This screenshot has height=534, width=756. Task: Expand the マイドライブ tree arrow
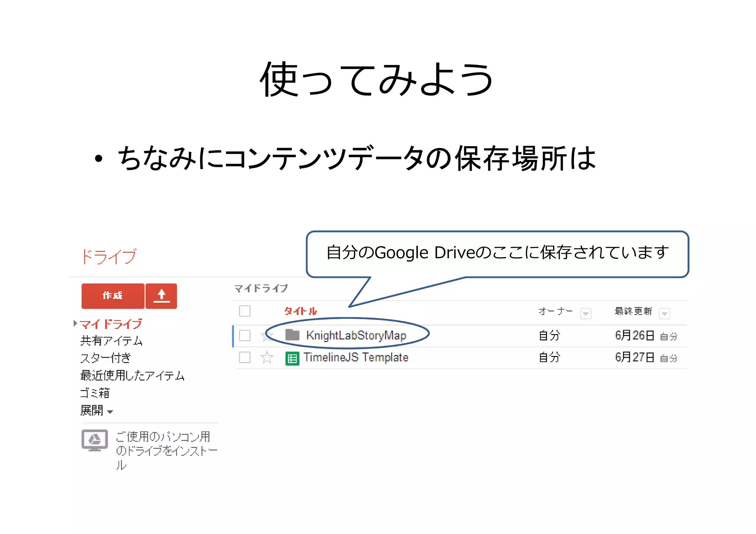click(x=75, y=323)
